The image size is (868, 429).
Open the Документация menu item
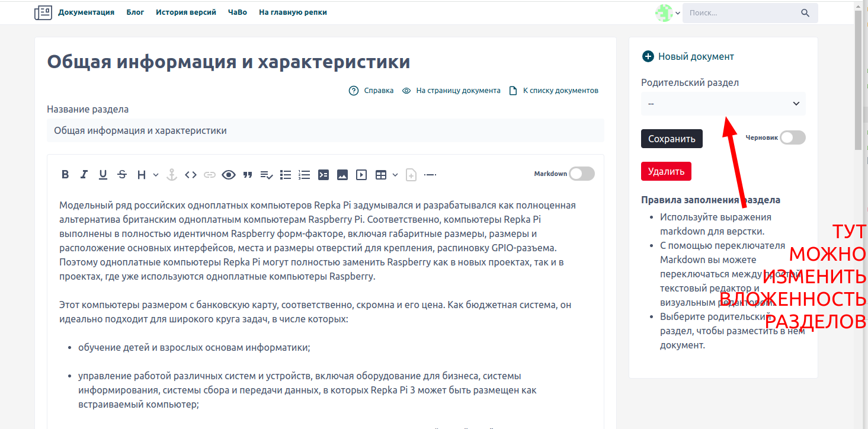pyautogui.click(x=86, y=12)
